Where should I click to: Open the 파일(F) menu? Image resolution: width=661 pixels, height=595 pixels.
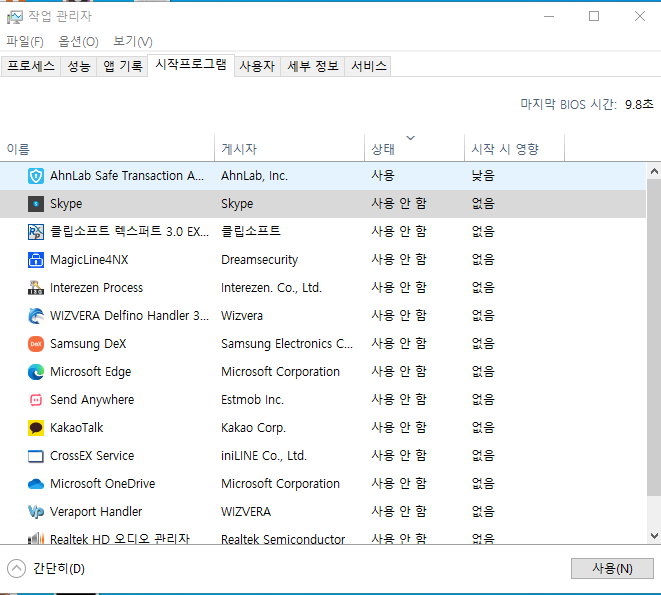coord(25,41)
